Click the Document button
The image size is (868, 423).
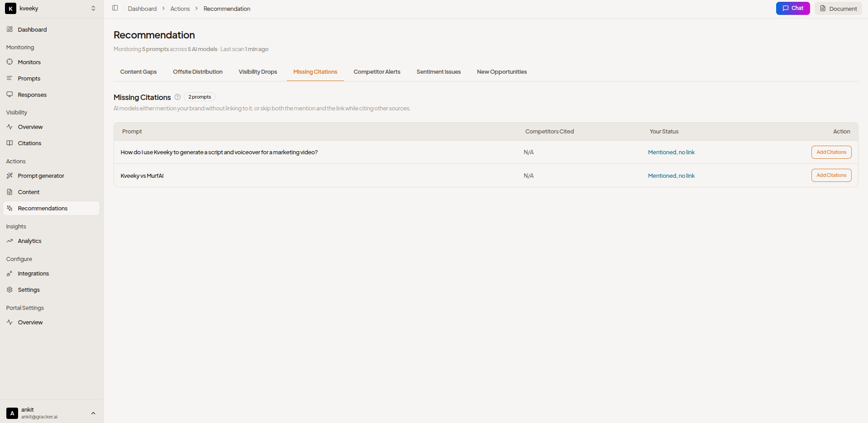[x=838, y=9]
